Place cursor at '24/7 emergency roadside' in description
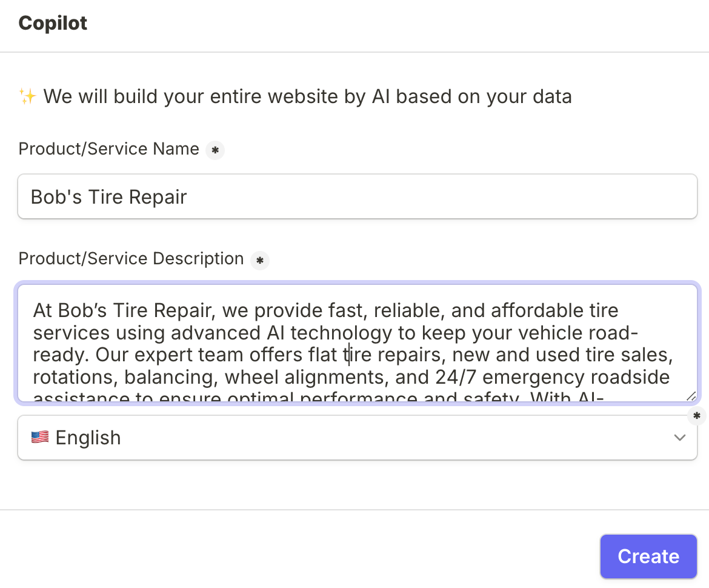 552,377
